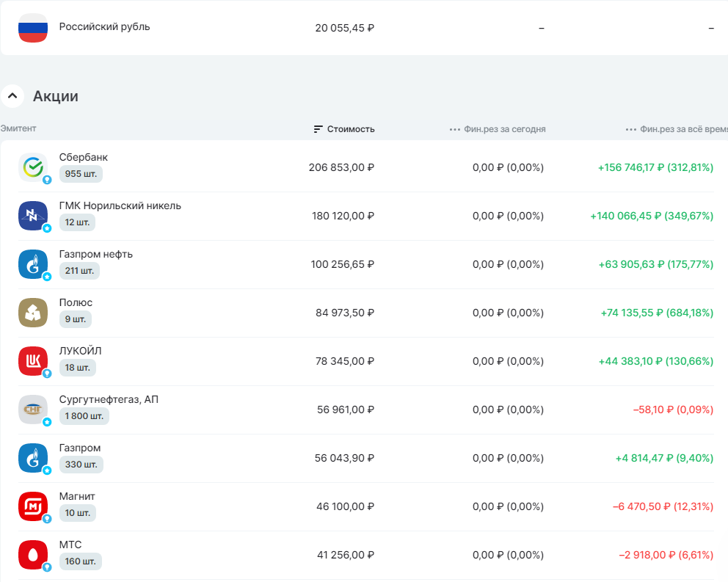
Task: Click the 330 шт. quantity chip
Action: (x=81, y=465)
